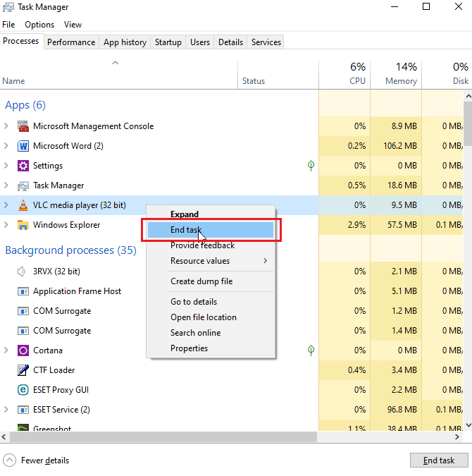Choose End task from context menu

(211, 230)
